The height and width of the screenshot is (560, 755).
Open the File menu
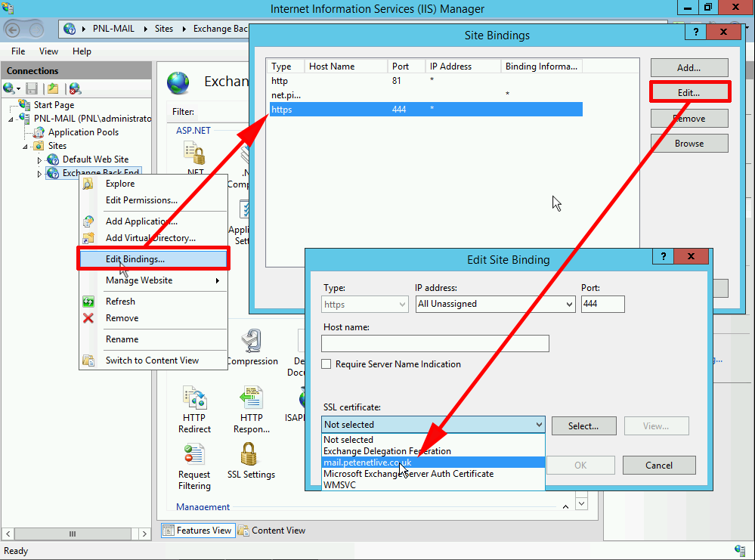[x=18, y=51]
